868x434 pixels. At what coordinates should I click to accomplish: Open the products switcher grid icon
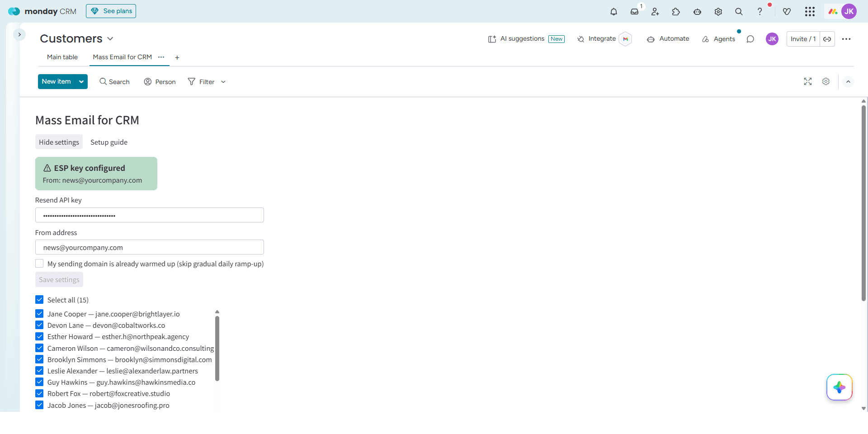point(810,12)
